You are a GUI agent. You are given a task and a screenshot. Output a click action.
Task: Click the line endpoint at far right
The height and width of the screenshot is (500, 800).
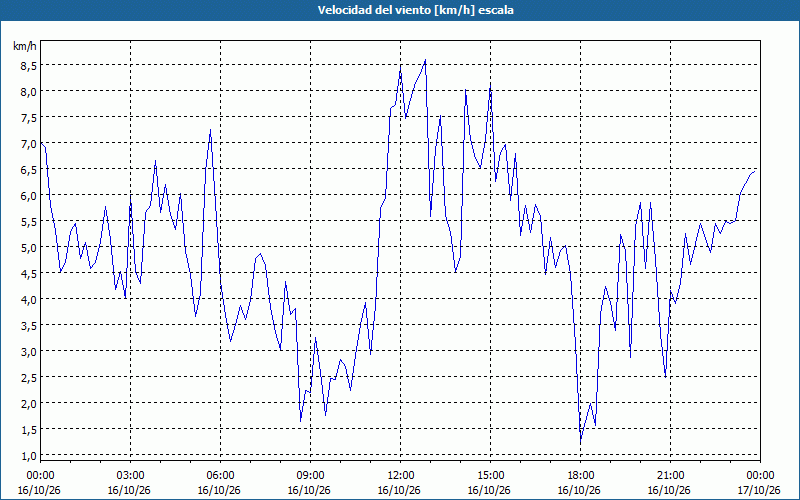pos(755,171)
